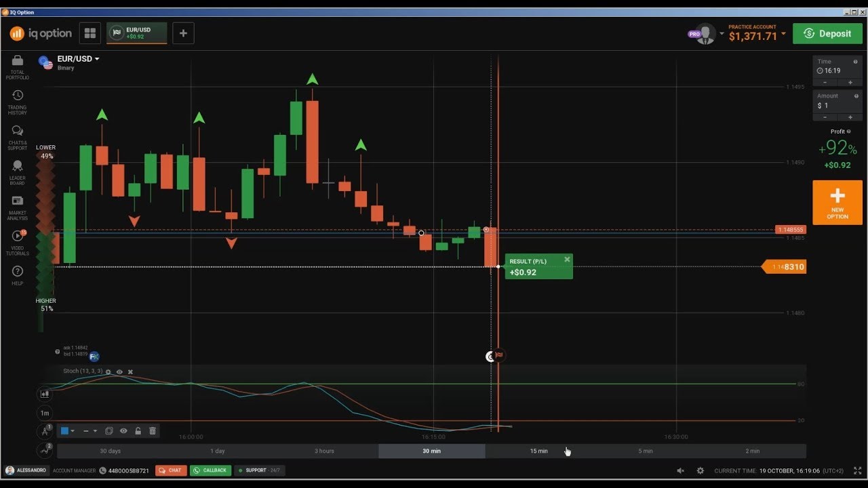Viewport: 868px width, 488px height.
Task: Close the Result (P/L) popup
Action: click(567, 260)
